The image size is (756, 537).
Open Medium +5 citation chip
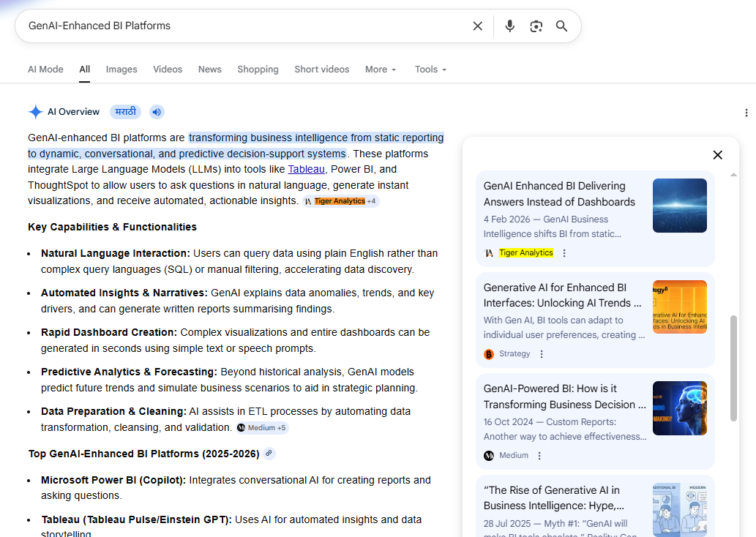pos(262,427)
